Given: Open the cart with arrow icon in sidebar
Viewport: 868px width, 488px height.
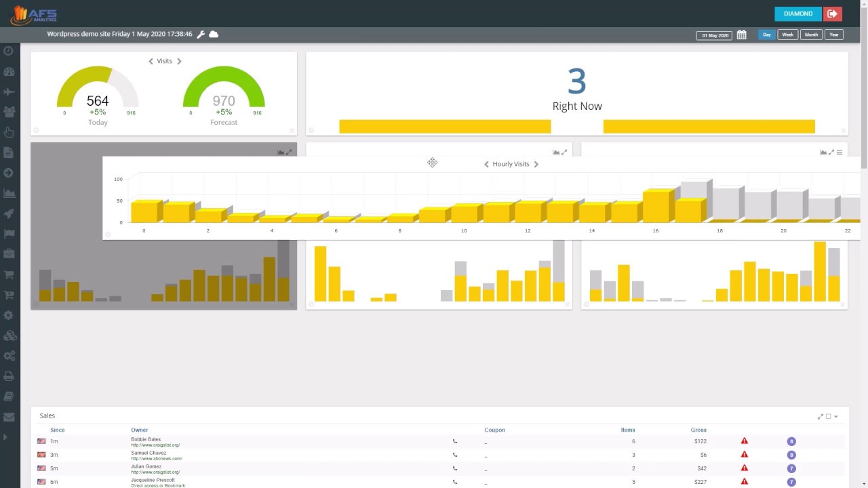Looking at the screenshot, I should tap(9, 295).
